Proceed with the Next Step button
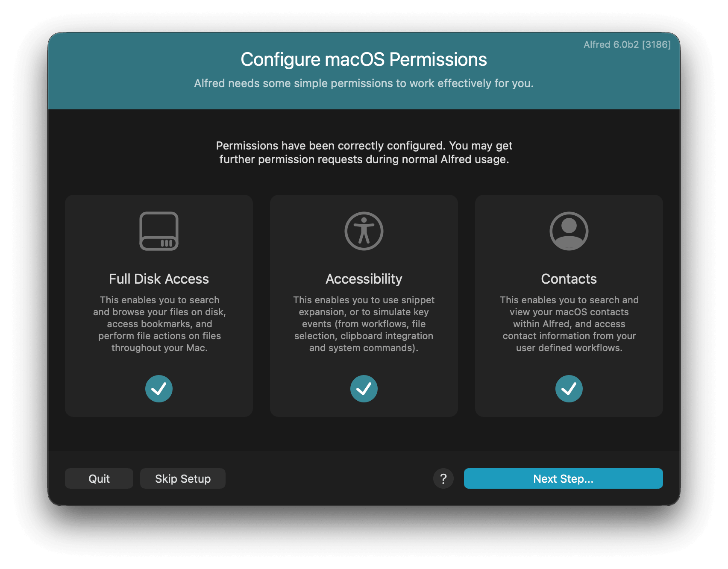 coord(564,478)
